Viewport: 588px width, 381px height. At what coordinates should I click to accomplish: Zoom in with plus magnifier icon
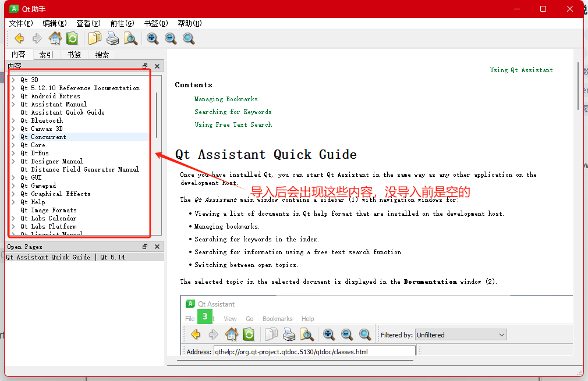pos(153,38)
